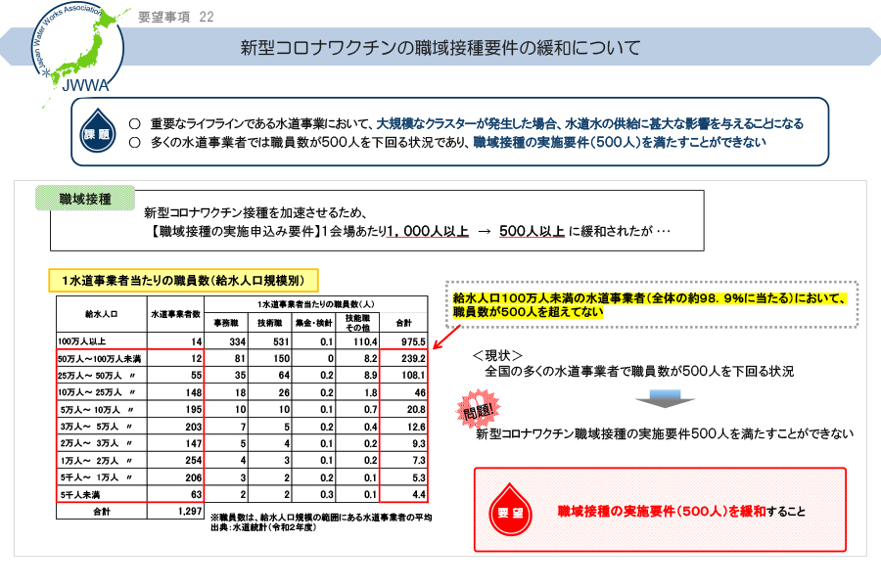Click the 技術職 column header
This screenshot has width=881, height=588.
click(270, 323)
